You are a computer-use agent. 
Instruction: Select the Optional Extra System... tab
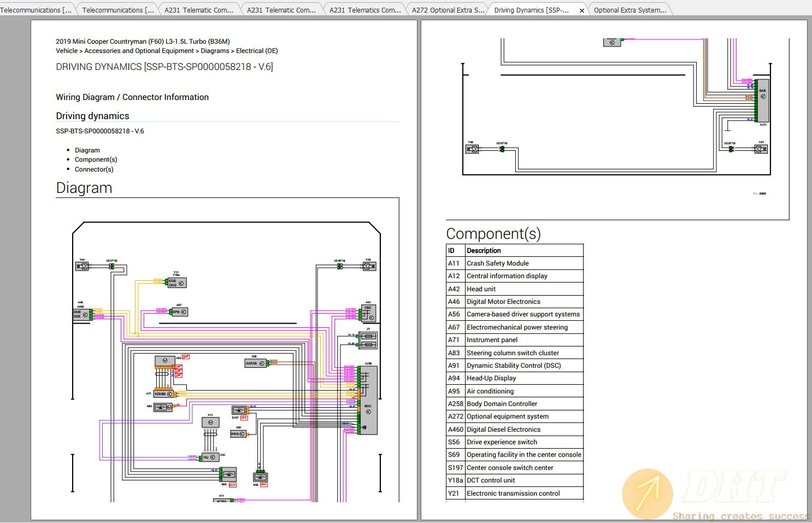[x=629, y=10]
